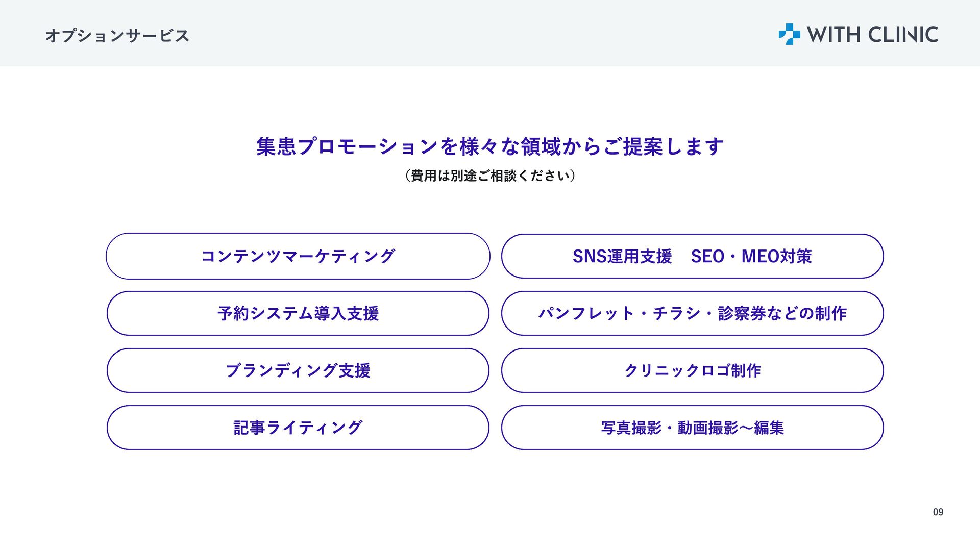Screen dimensions: 980x551
Task: Click the 動画撮影 text in the last box
Action: [x=708, y=428]
